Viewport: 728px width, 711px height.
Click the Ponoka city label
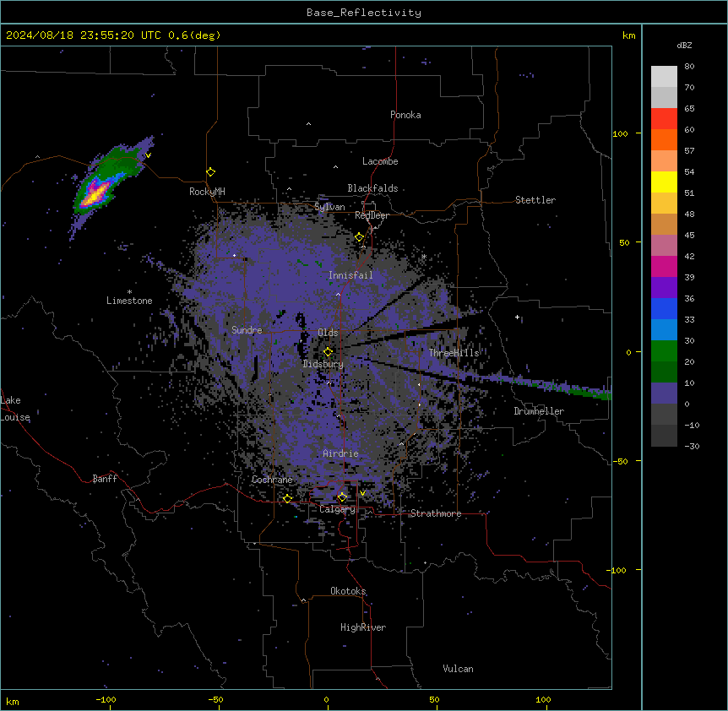tap(405, 115)
